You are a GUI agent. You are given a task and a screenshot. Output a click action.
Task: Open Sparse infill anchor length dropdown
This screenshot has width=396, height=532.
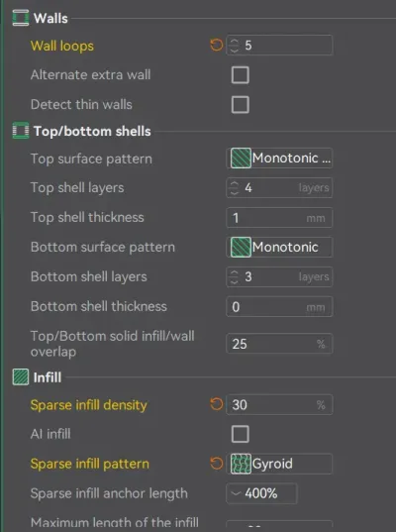tap(261, 493)
